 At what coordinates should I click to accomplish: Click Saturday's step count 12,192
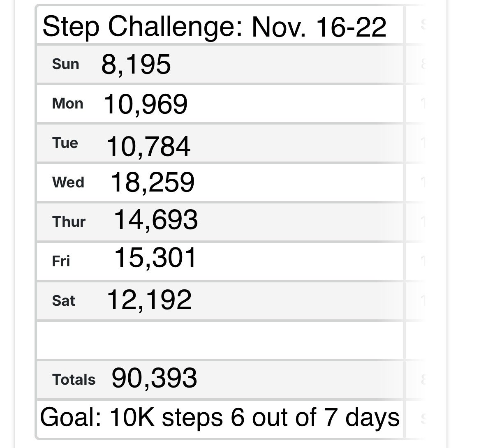[x=149, y=300]
